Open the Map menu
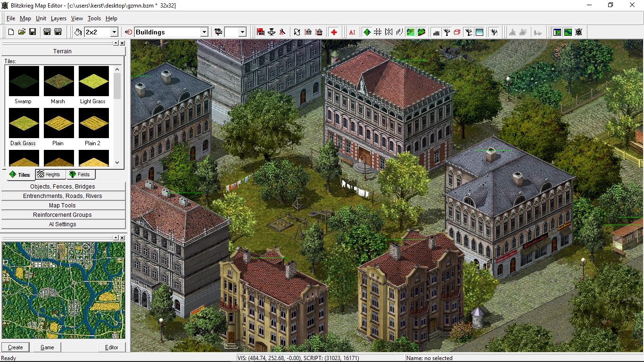 [x=25, y=18]
